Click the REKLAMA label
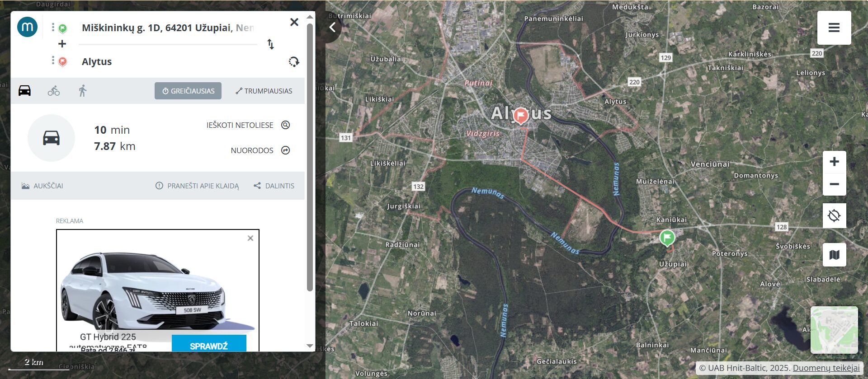The height and width of the screenshot is (379, 868). pyautogui.click(x=70, y=221)
